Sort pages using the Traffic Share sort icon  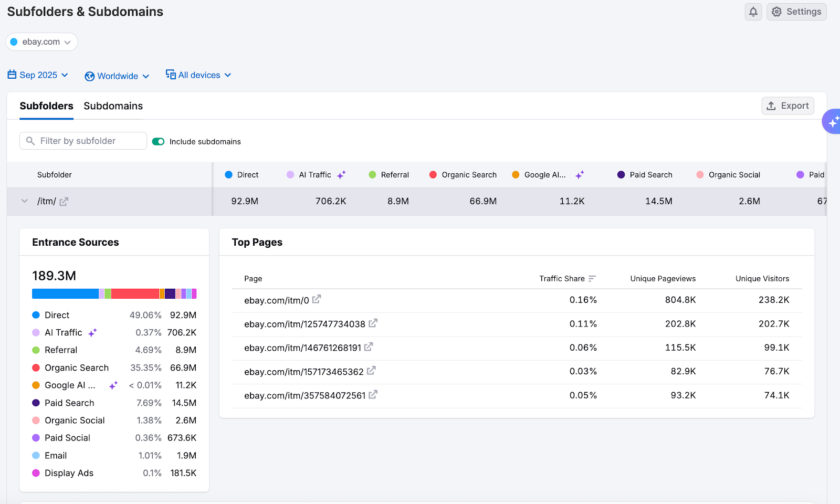pyautogui.click(x=593, y=278)
